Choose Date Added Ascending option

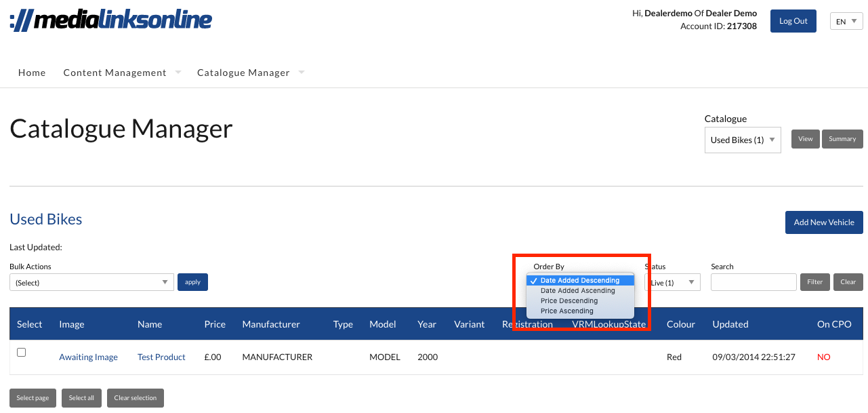point(578,291)
